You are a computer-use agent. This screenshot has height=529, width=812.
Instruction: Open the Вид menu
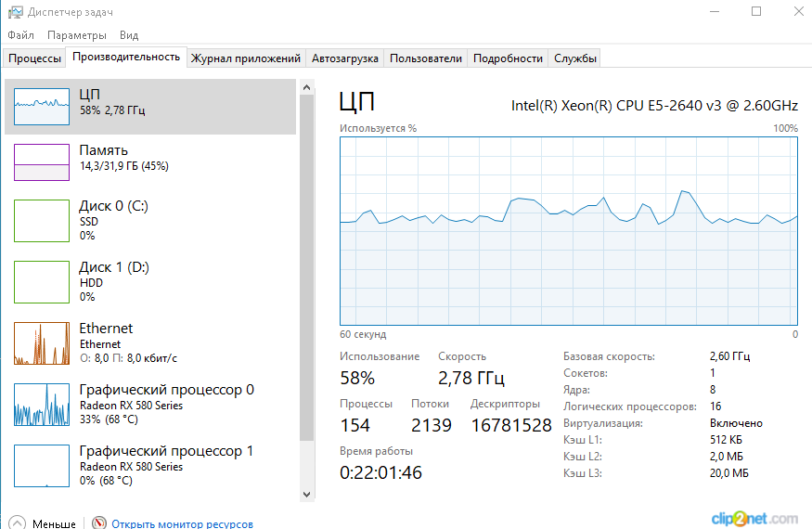[x=129, y=35]
